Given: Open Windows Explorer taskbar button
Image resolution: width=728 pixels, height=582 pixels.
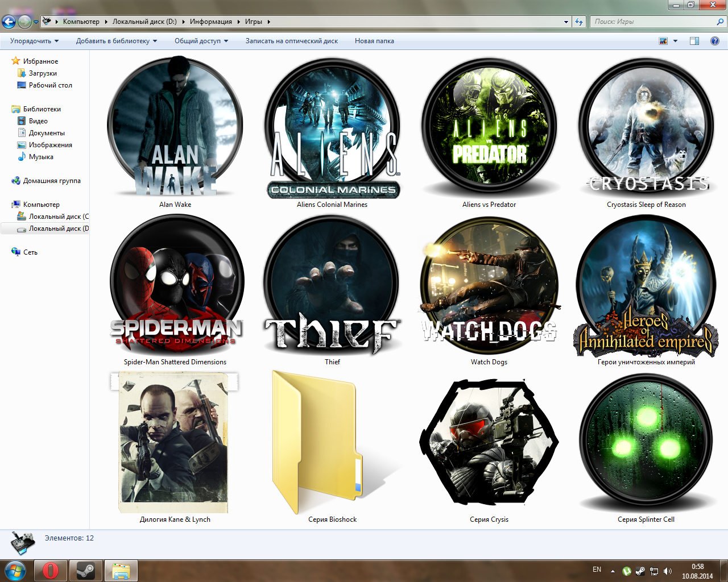Looking at the screenshot, I should (x=121, y=571).
